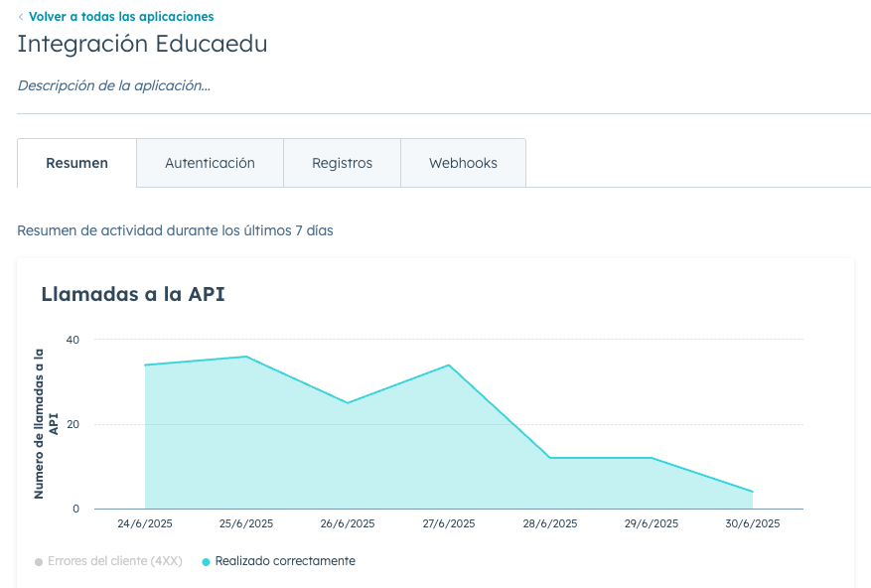Edit the 'Descripción de la aplicación' field
Viewport: 871px width, 588px height.
pyautogui.click(x=113, y=85)
